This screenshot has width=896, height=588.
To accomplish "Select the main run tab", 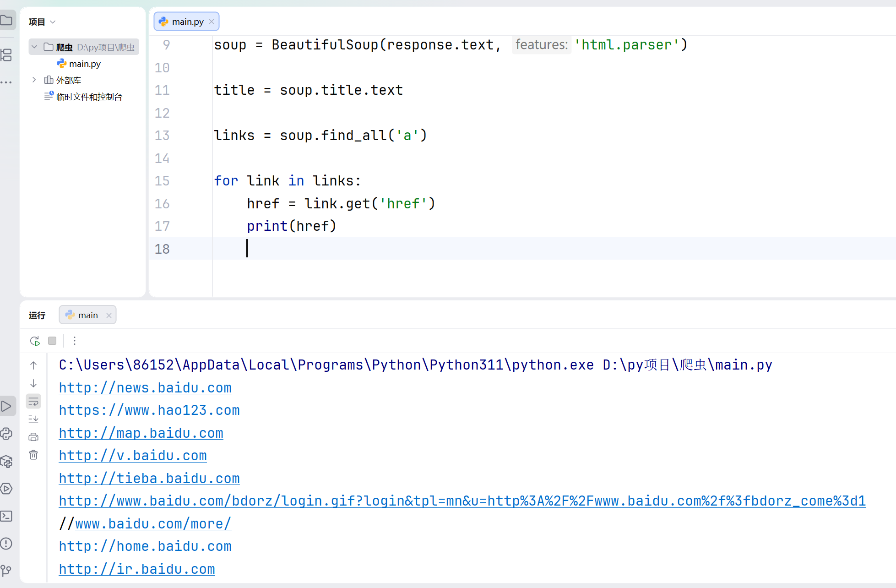I will tap(87, 315).
